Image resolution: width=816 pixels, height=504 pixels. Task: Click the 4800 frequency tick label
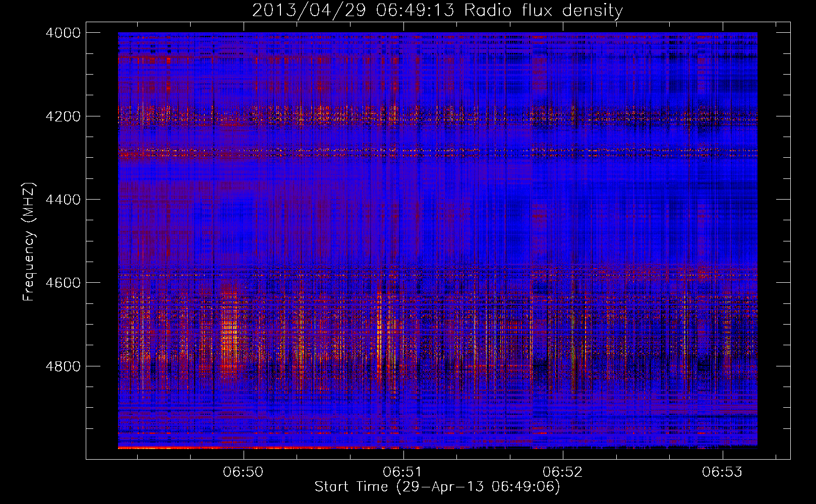(63, 366)
